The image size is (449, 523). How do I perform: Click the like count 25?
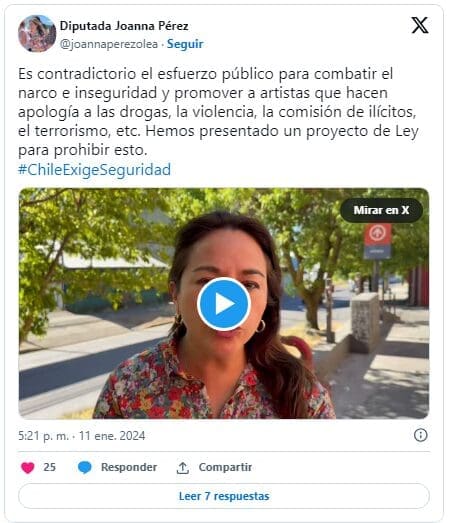pyautogui.click(x=49, y=467)
